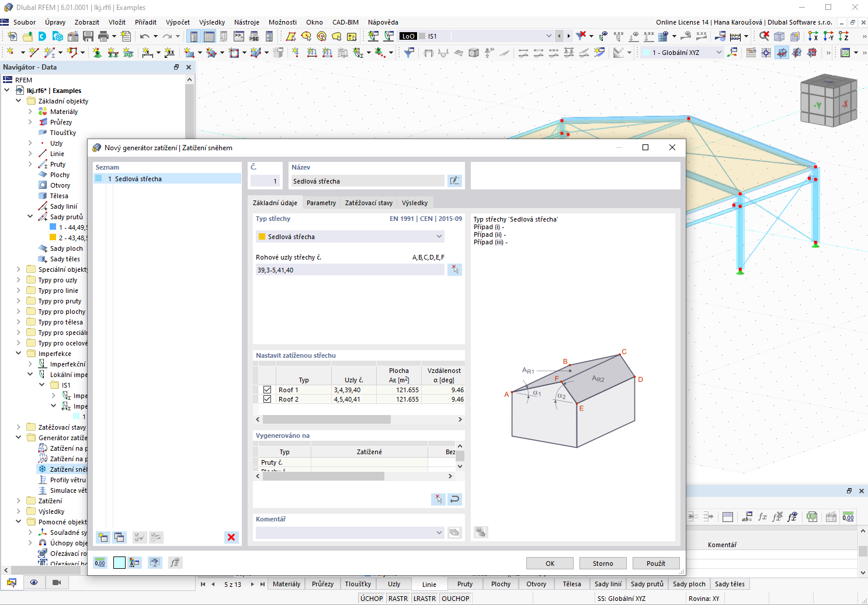Click the OK button
868x605 pixels.
tap(550, 563)
